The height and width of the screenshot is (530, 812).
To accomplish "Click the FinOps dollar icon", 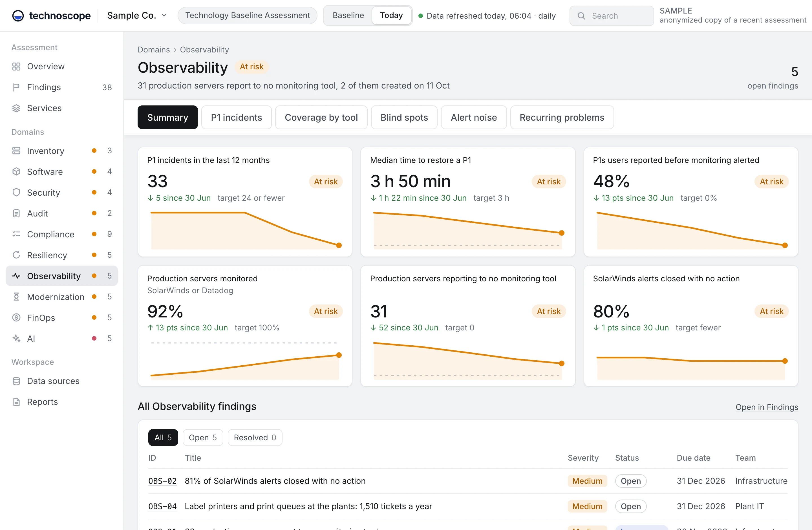I will pyautogui.click(x=16, y=317).
